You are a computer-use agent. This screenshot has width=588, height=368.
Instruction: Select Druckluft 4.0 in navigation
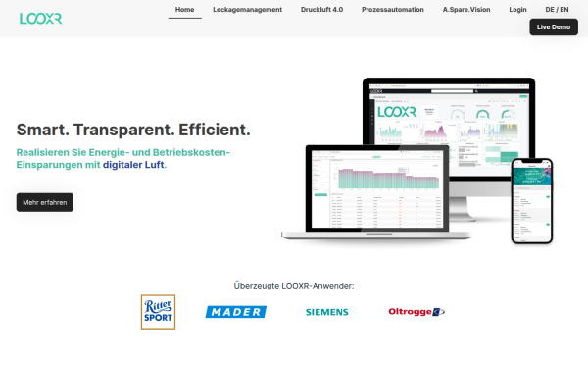coord(321,10)
